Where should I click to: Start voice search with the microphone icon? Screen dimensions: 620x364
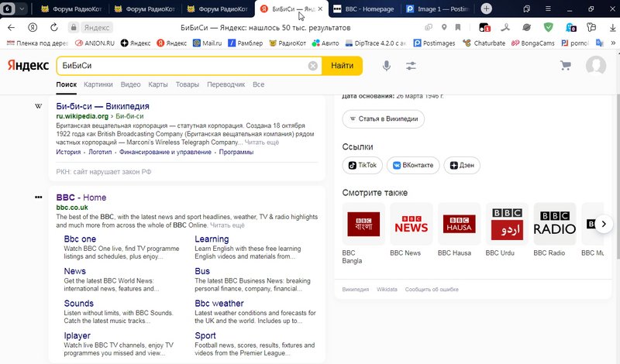point(386,66)
